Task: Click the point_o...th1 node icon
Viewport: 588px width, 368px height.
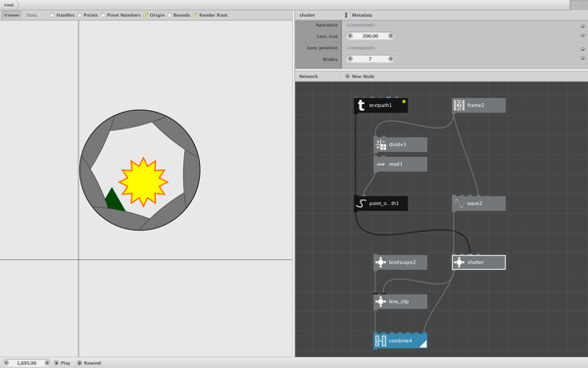Action: point(361,203)
